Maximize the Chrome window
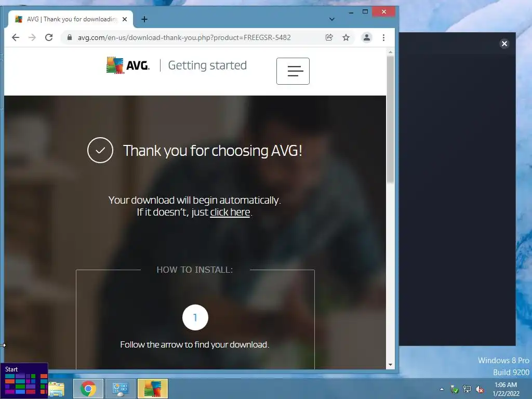 click(x=365, y=12)
